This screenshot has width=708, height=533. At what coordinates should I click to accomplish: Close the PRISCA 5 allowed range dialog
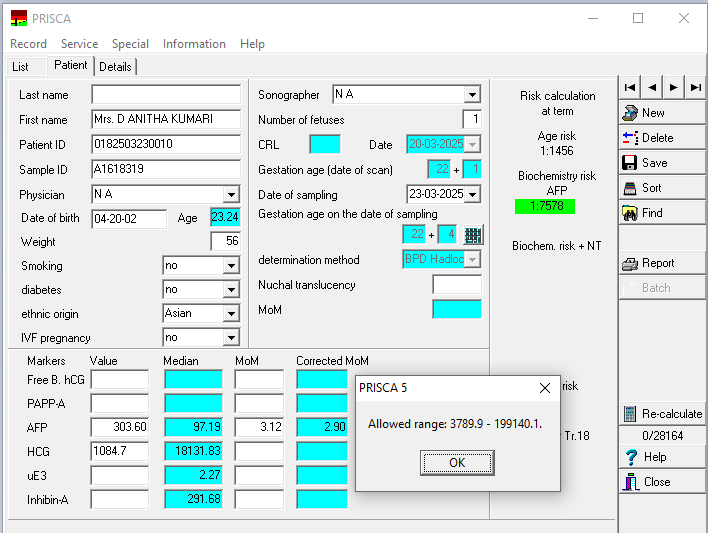click(545, 388)
